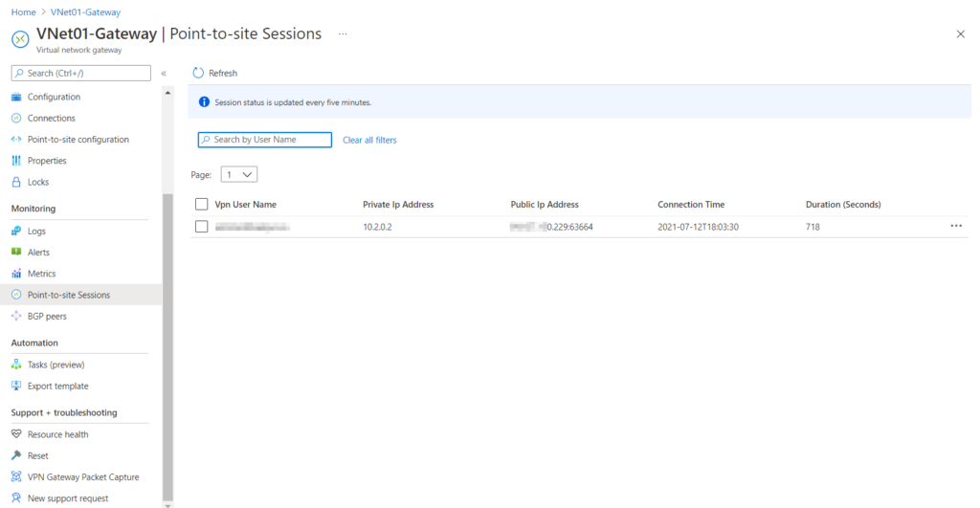Click the Clear all filters link

coord(369,140)
